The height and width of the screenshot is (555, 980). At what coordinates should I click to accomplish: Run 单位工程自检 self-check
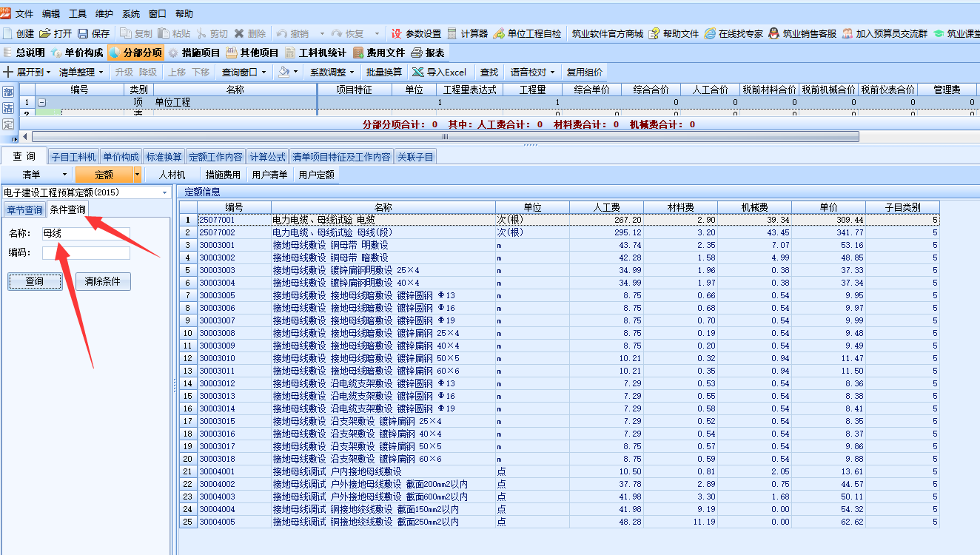click(527, 33)
